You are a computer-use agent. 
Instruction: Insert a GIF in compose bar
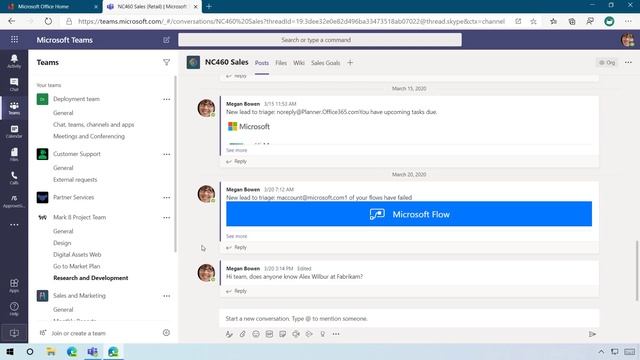269,334
